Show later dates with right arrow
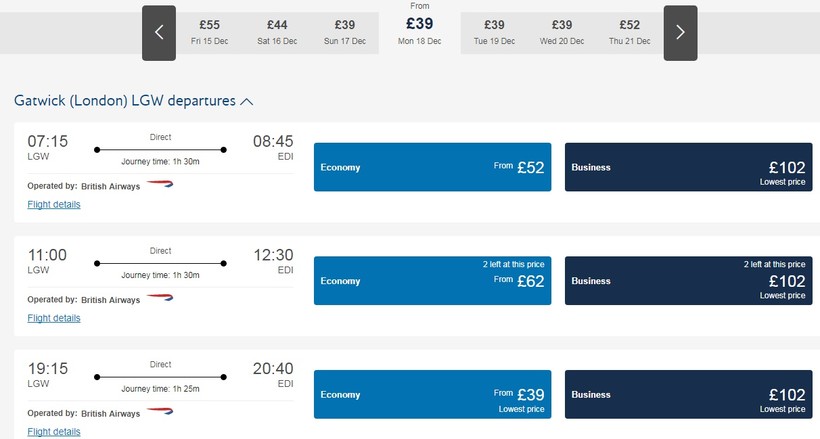Screen dimensions: 820x439 click(680, 33)
